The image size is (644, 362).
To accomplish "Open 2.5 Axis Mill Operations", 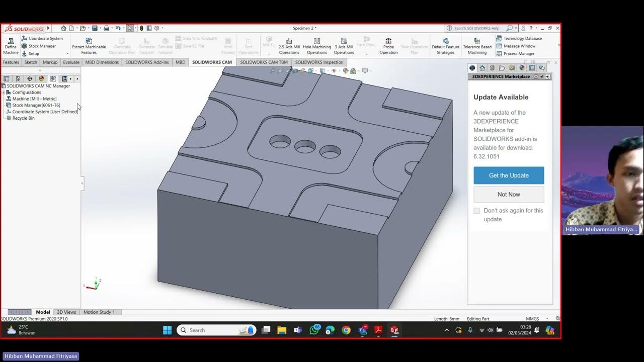I will (x=289, y=46).
